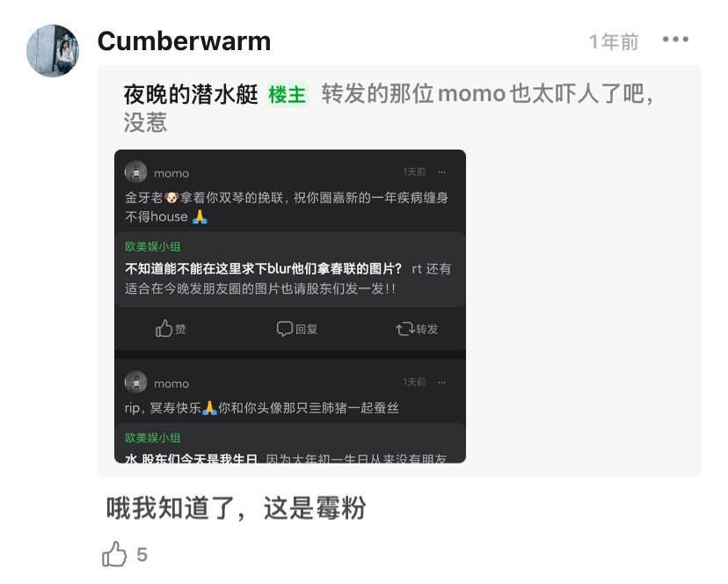Open Cumberwarm's round profile avatar

point(53,51)
